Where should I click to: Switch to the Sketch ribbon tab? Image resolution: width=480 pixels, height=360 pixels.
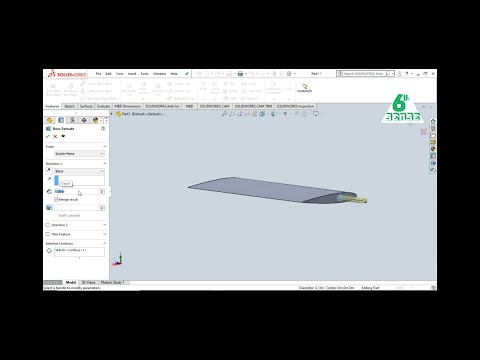[69, 106]
